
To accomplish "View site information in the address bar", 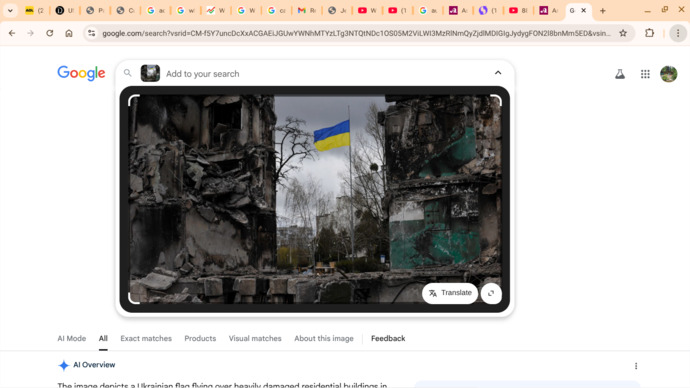I will [x=91, y=33].
